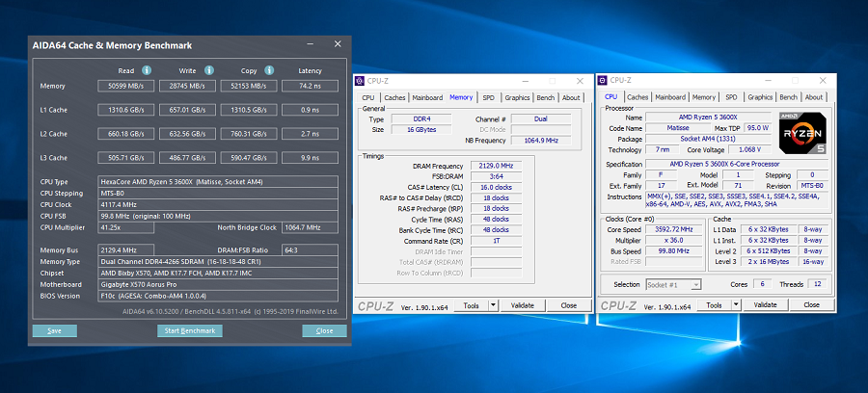Expand Tools dropdown arrow in CPU window
The width and height of the screenshot is (868, 393).
tap(736, 305)
